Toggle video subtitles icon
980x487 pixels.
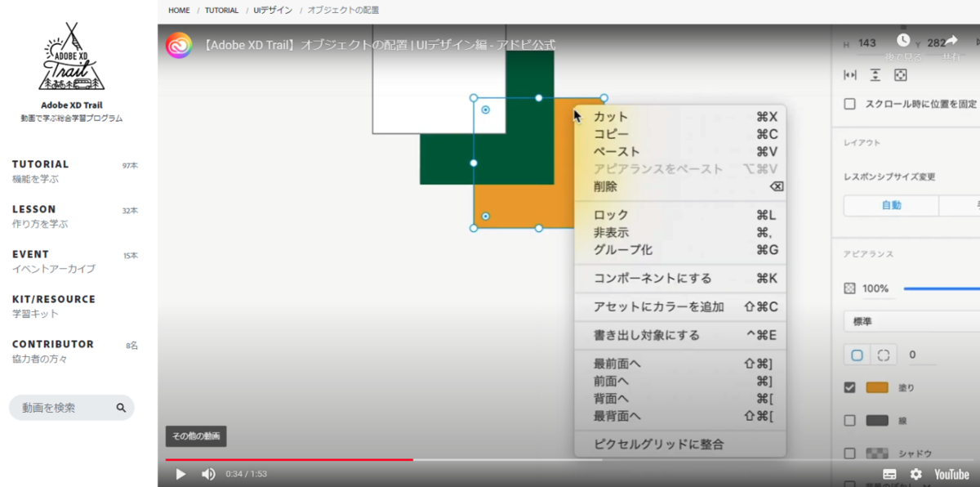[x=889, y=474]
